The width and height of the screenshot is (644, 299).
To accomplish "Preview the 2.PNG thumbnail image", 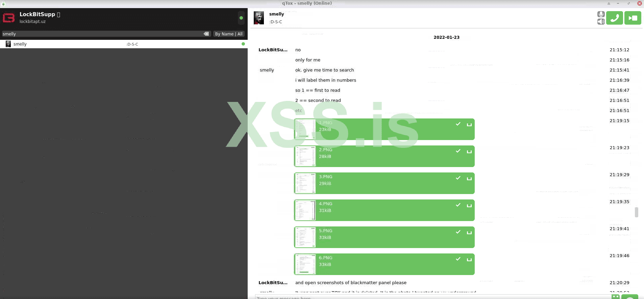I will (x=305, y=156).
